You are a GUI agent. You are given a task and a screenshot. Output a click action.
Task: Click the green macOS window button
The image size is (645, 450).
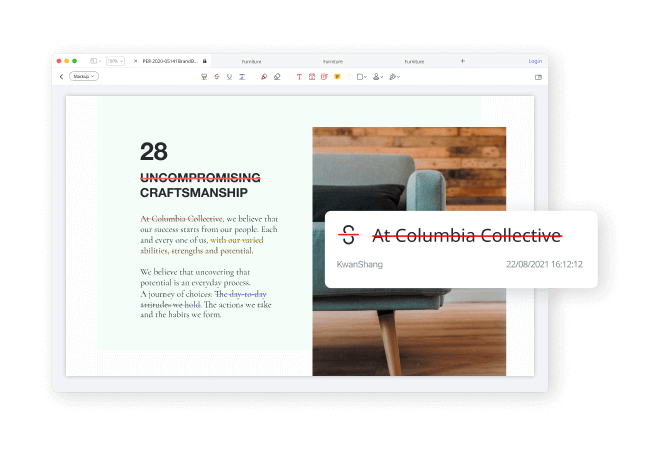click(x=74, y=61)
